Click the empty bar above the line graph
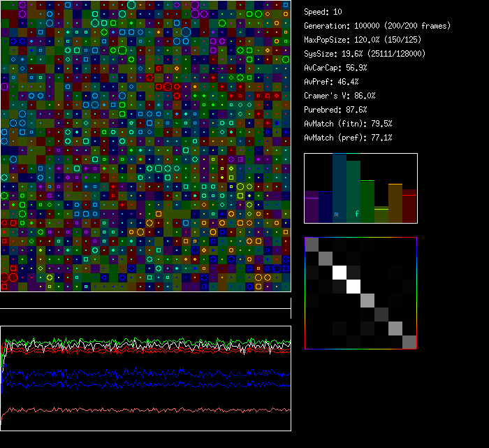This screenshot has height=448, width=489. pyautogui.click(x=145, y=303)
